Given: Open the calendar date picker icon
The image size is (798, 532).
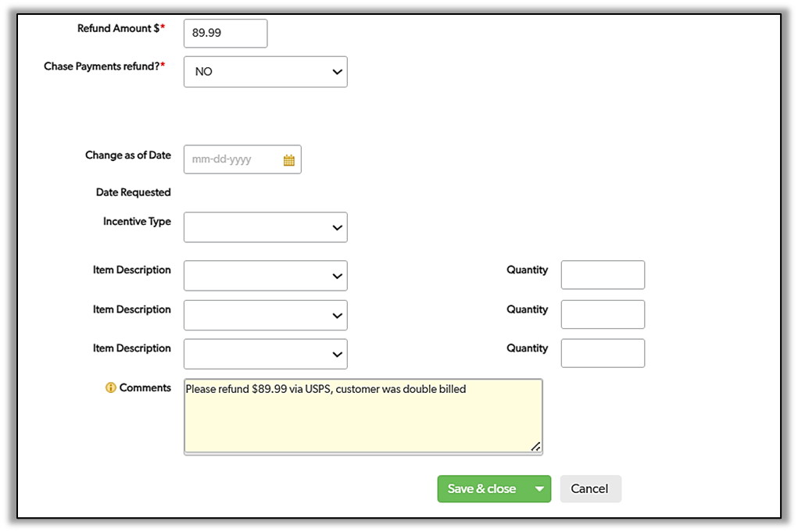Looking at the screenshot, I should 288,160.
